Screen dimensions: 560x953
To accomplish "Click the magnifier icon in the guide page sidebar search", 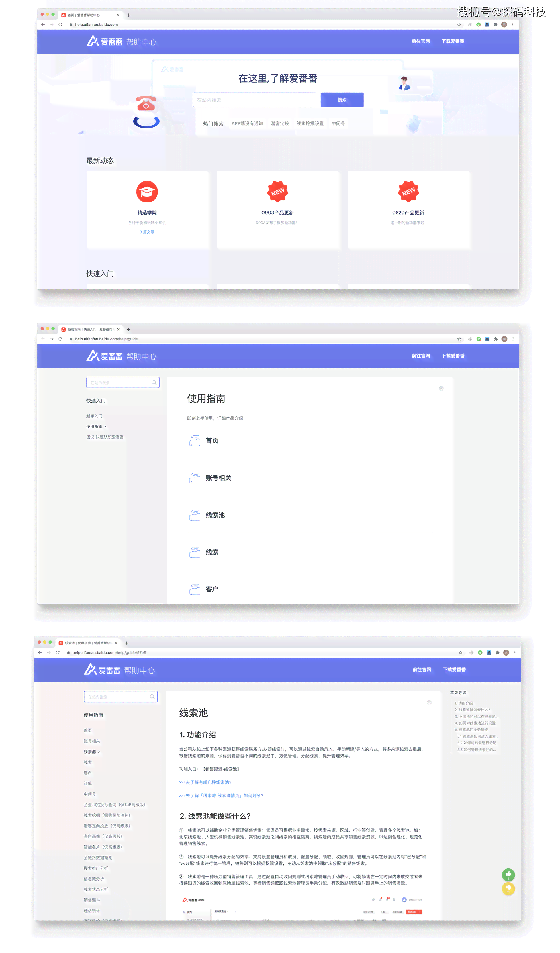I will [154, 383].
